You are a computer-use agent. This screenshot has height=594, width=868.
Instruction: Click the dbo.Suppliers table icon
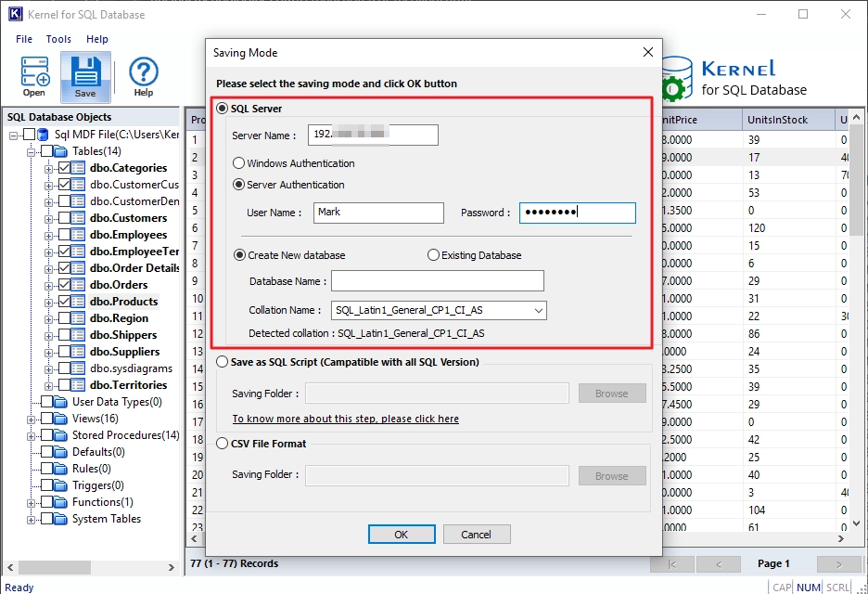(x=78, y=352)
